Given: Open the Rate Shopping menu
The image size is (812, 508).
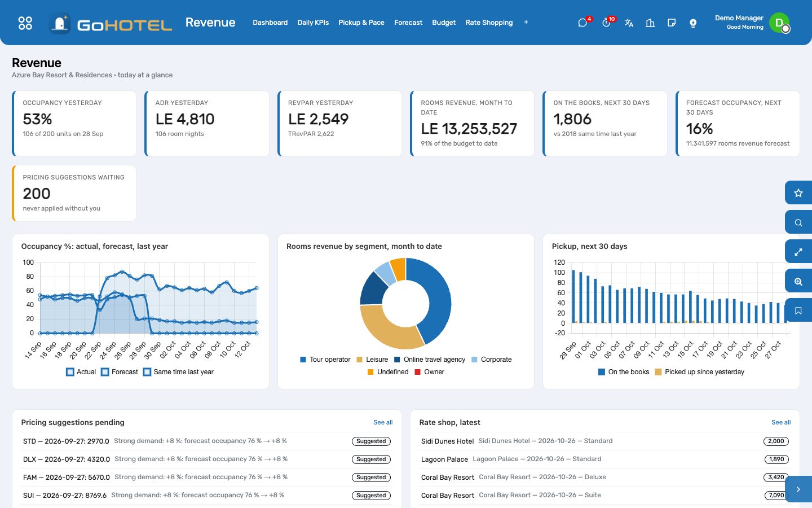Looking at the screenshot, I should [x=489, y=23].
